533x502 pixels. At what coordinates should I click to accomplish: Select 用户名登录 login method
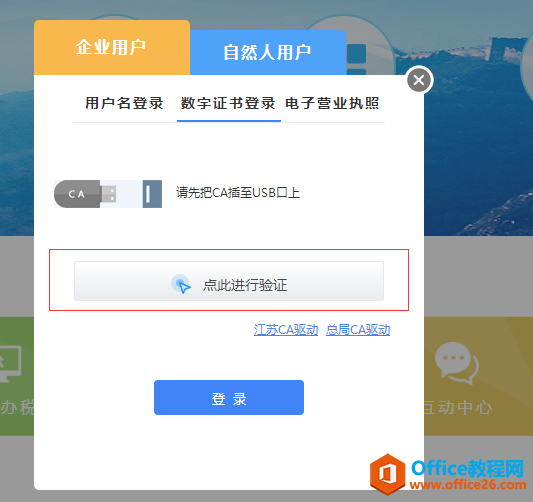(124, 103)
